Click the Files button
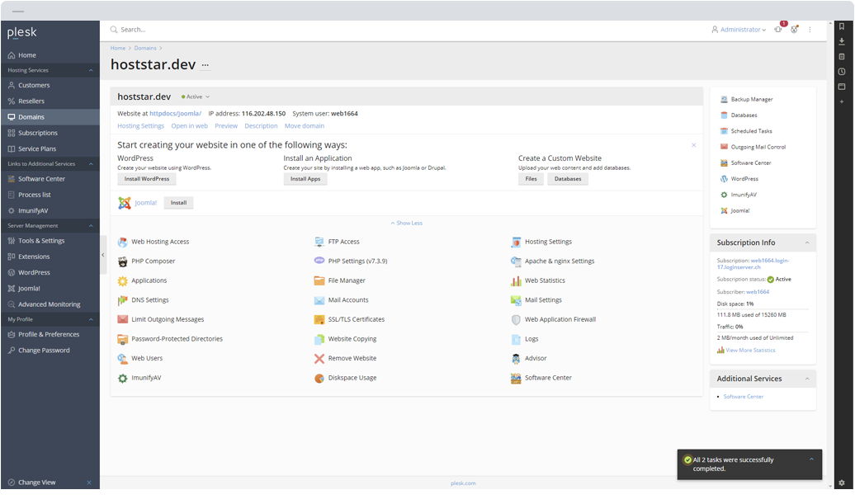Screen dimensions: 855x504 point(531,179)
